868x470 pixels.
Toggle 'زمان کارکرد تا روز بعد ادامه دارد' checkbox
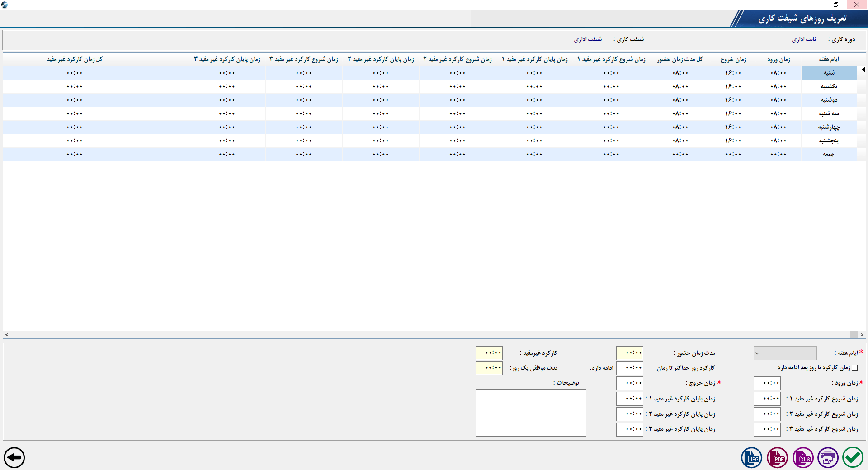point(854,368)
